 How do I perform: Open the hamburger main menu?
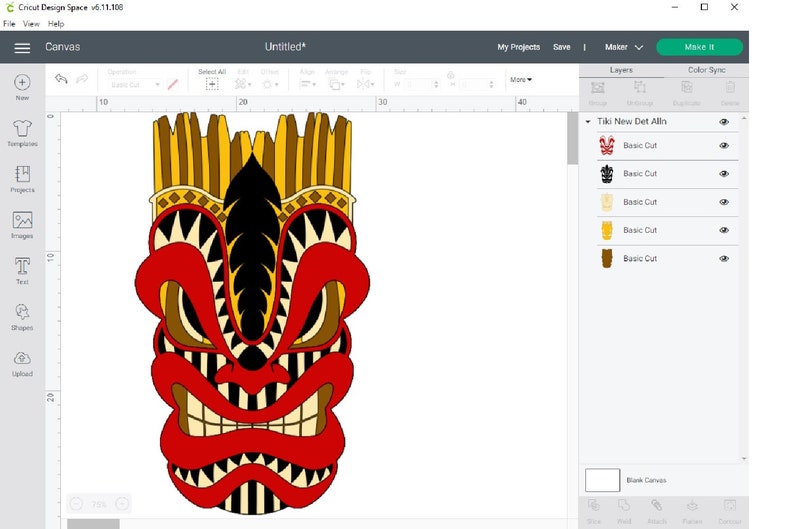(22, 48)
